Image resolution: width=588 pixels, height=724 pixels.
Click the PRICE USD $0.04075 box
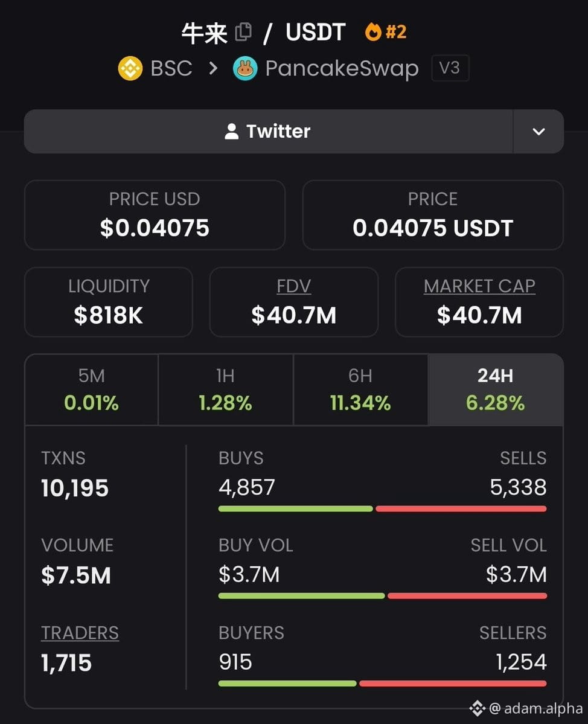point(155,215)
